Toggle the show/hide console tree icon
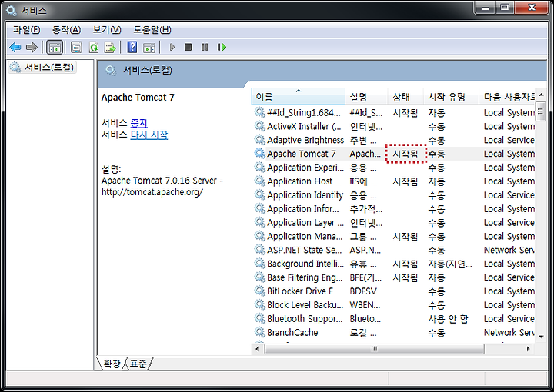 pos(55,48)
